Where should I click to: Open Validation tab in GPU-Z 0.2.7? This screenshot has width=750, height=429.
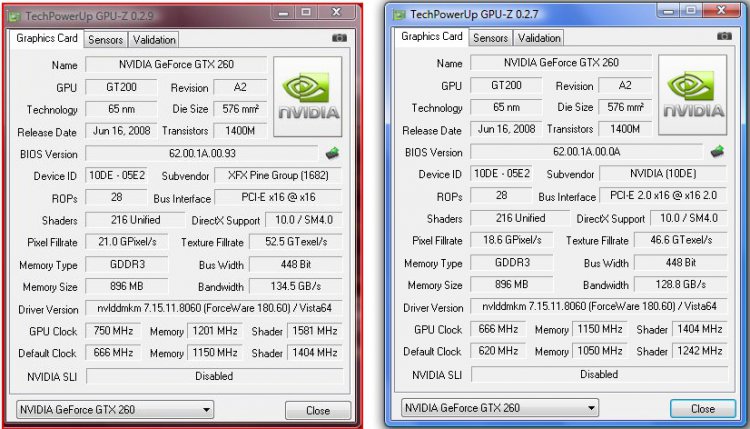click(x=539, y=38)
